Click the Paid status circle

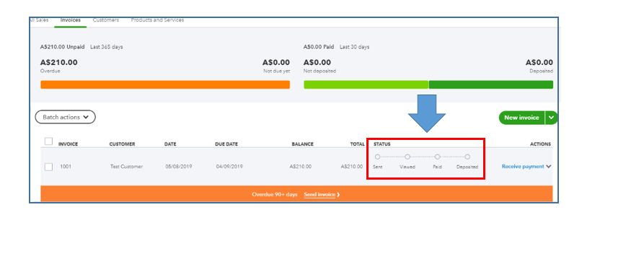pos(438,157)
